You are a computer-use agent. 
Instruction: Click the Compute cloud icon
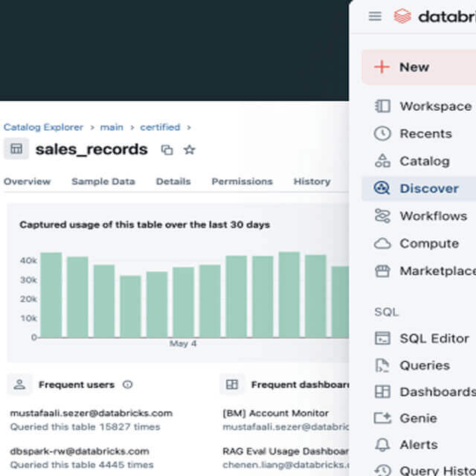click(382, 243)
